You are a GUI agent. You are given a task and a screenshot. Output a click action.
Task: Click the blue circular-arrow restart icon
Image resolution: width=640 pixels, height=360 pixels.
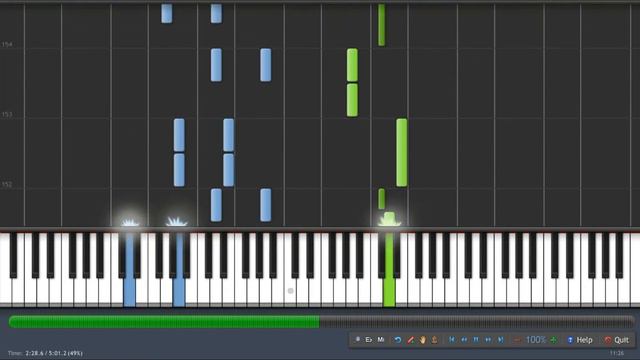pos(398,340)
